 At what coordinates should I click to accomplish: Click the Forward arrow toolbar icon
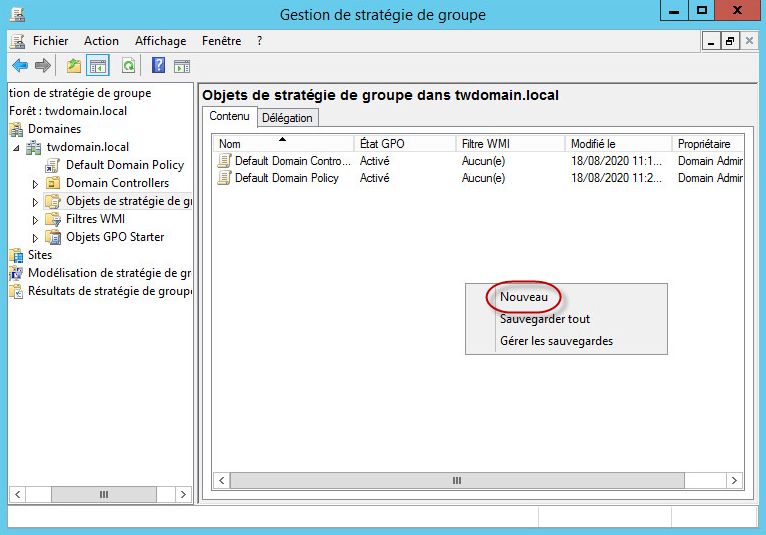pyautogui.click(x=42, y=66)
